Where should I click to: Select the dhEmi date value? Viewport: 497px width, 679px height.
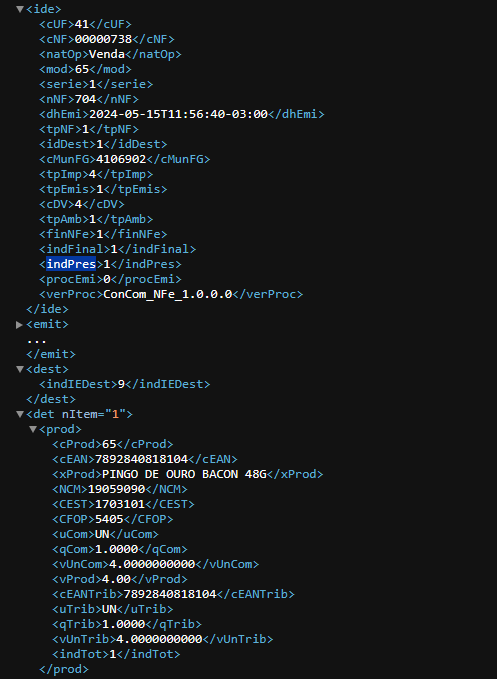178,114
